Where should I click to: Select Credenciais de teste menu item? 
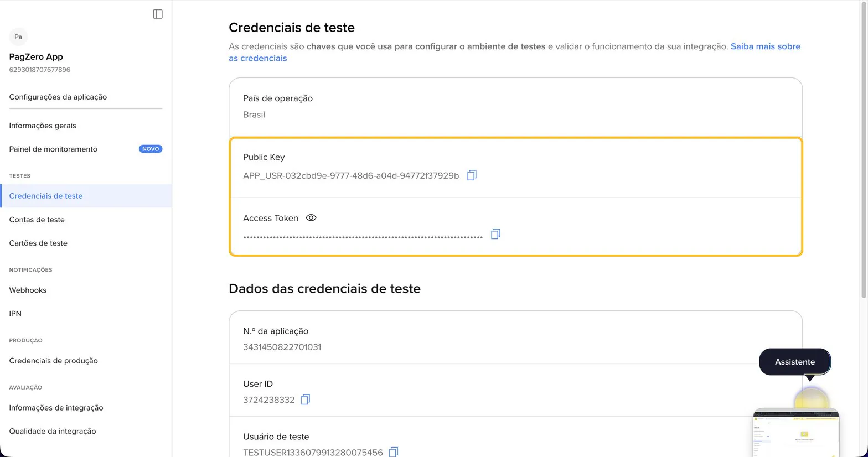point(86,196)
